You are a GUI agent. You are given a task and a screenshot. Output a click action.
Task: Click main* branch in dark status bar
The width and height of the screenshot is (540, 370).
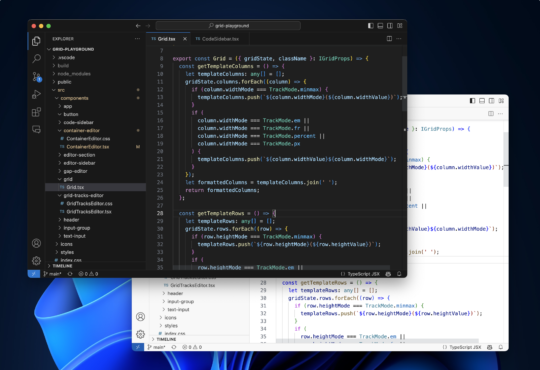click(x=53, y=274)
